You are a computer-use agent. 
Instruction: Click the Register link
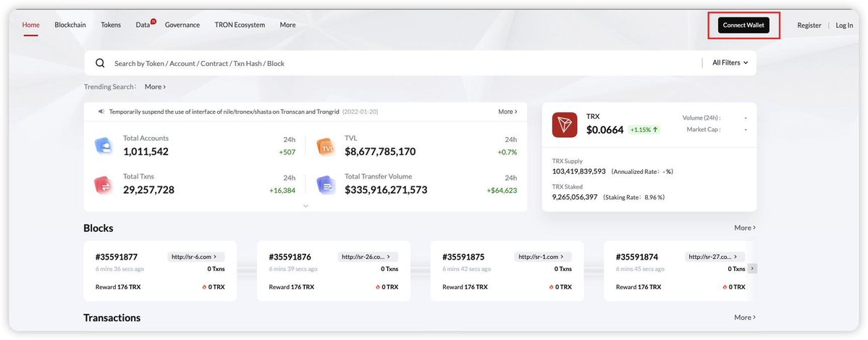pyautogui.click(x=809, y=25)
